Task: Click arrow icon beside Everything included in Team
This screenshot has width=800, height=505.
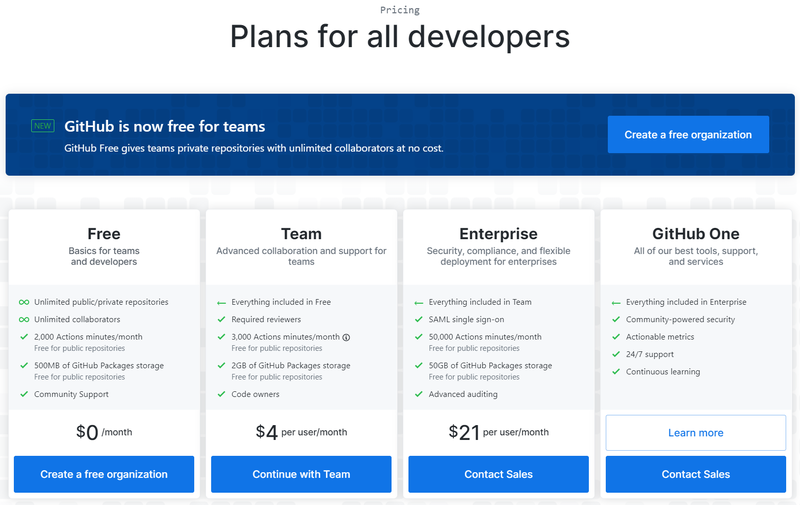Action: [x=418, y=302]
